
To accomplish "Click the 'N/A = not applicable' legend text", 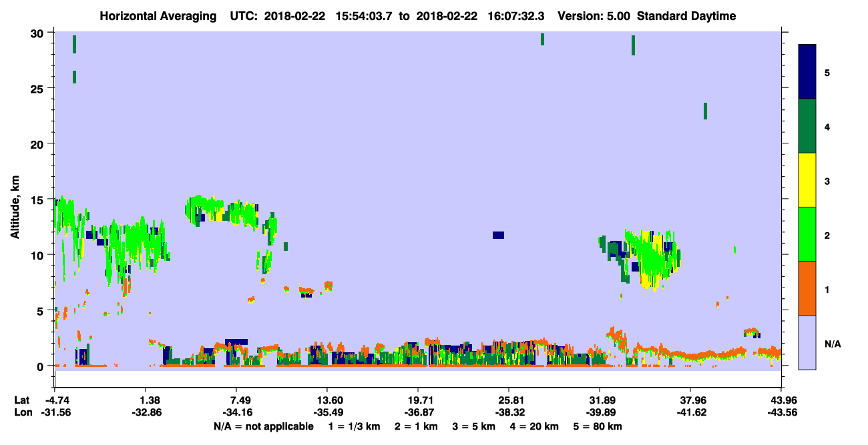I will (264, 426).
